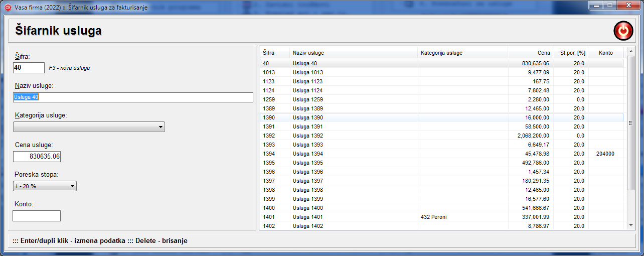This screenshot has width=644, height=256.
Task: Select the Usluga 1395 row
Action: point(441,163)
